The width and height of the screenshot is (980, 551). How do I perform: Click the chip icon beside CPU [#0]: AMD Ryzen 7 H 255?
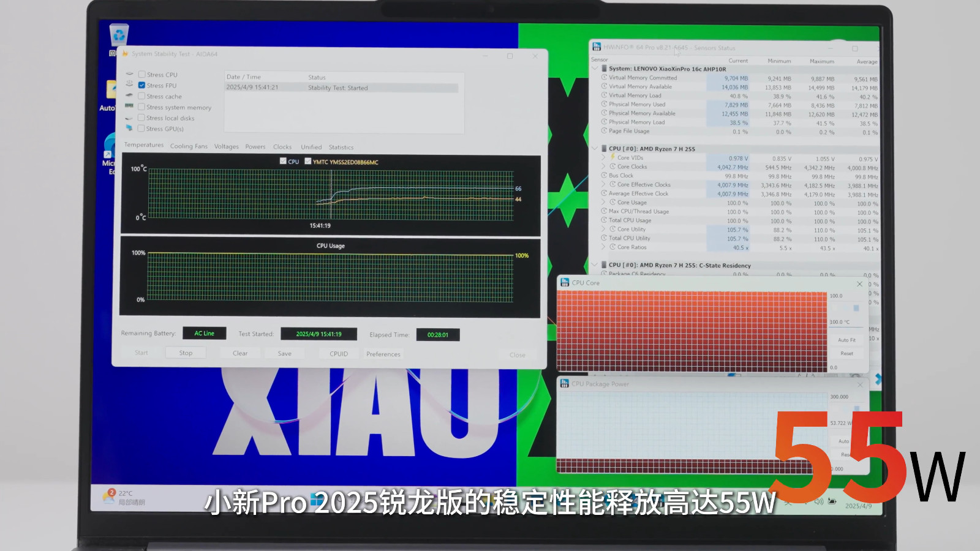point(604,148)
